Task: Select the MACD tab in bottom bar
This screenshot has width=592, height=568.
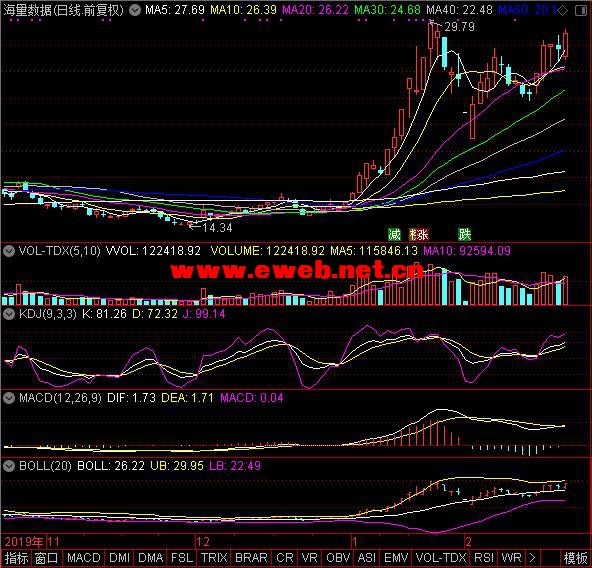Action: 84,558
